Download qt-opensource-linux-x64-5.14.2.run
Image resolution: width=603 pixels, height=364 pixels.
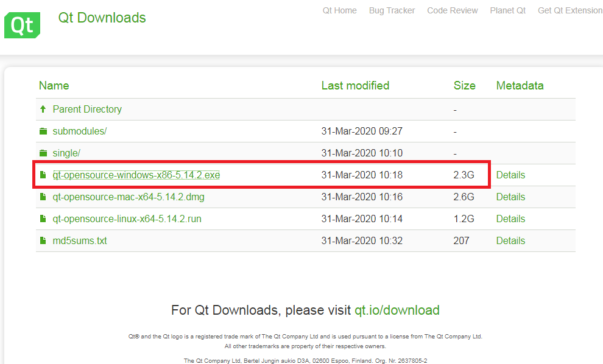pos(127,219)
